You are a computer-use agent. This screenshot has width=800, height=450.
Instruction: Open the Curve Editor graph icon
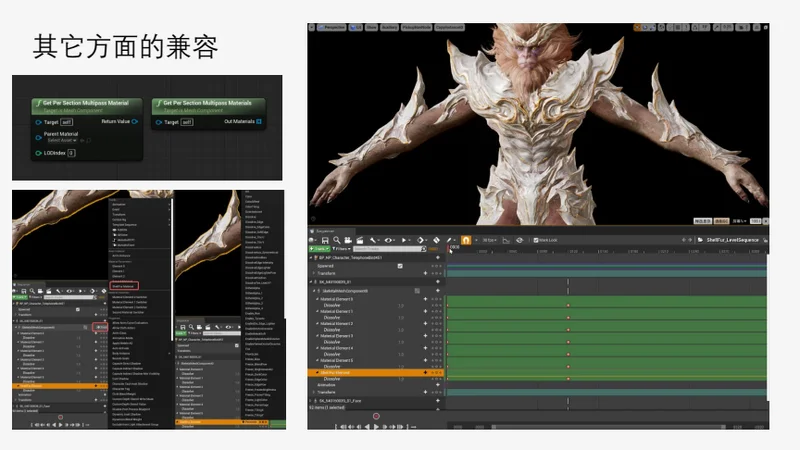pos(506,240)
